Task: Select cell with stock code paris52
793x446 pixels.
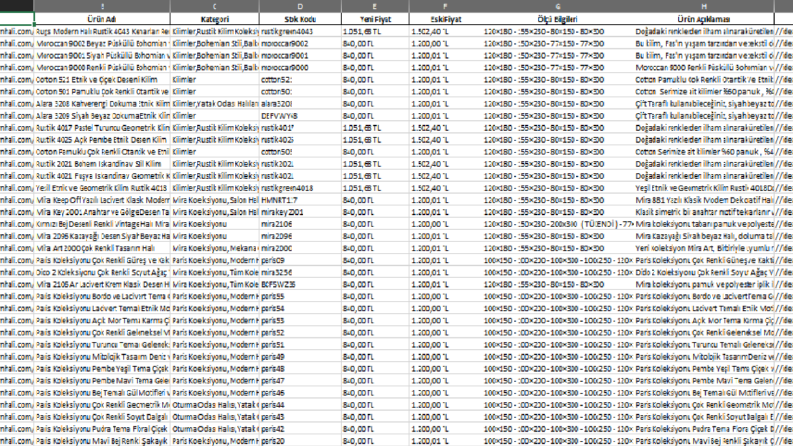Action: pyautogui.click(x=300, y=333)
